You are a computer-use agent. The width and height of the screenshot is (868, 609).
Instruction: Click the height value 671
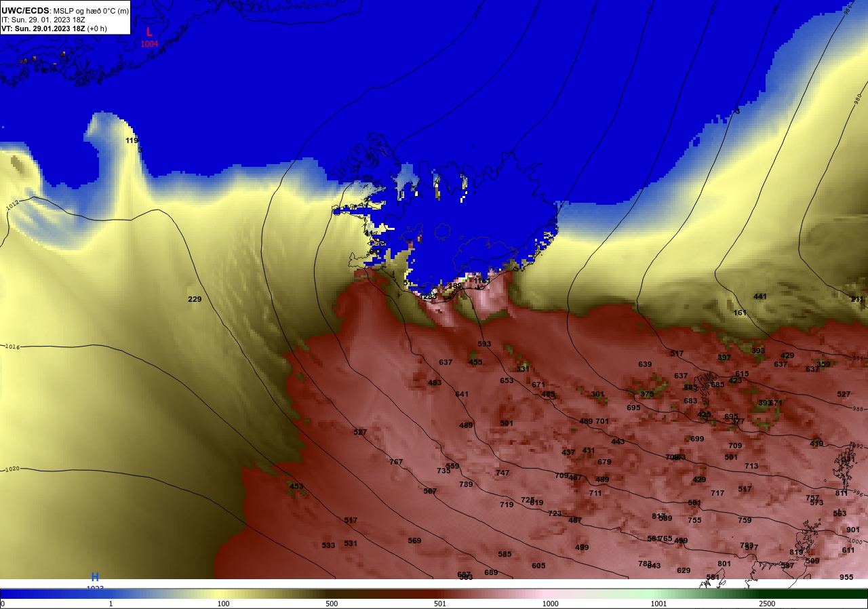tap(538, 385)
